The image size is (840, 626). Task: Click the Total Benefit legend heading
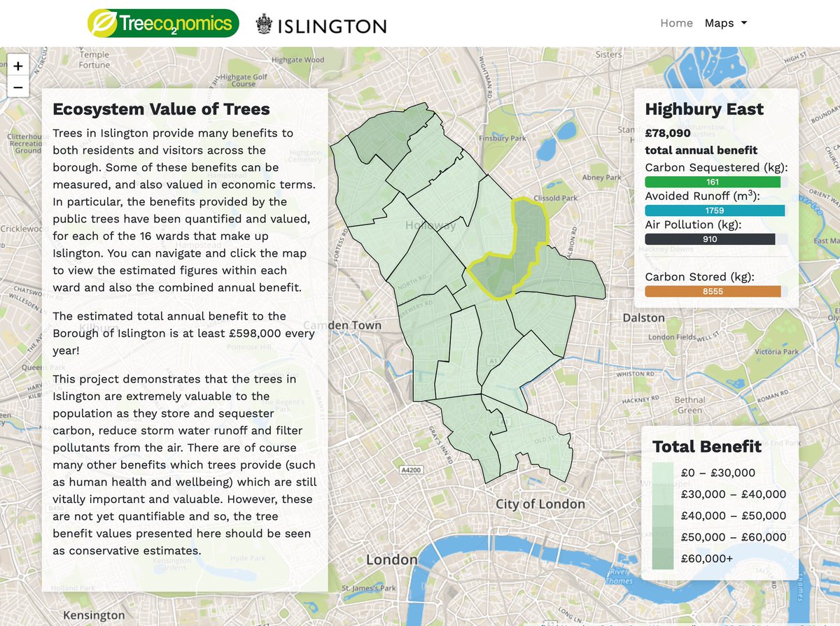pos(707,447)
